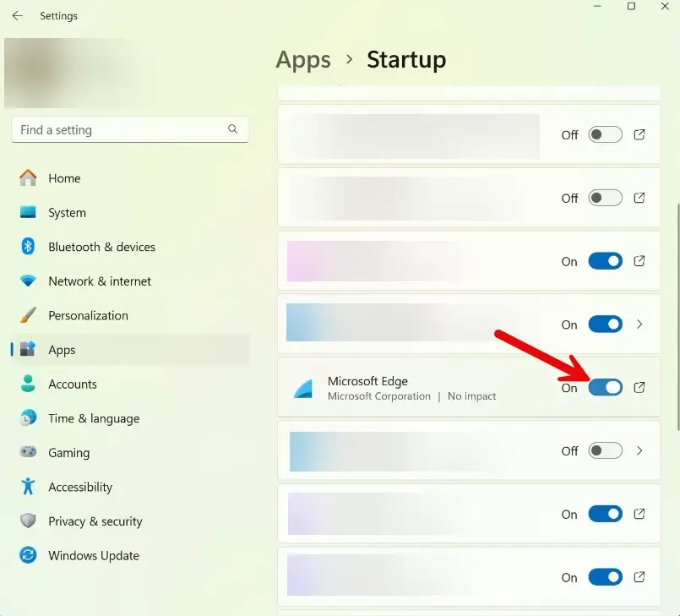Viewport: 680px width, 616px height.
Task: Click the magnifier icon in search box
Action: coord(233,129)
